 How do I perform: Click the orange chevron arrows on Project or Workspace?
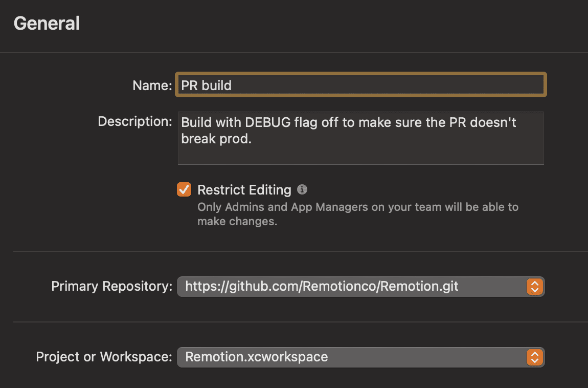click(534, 357)
